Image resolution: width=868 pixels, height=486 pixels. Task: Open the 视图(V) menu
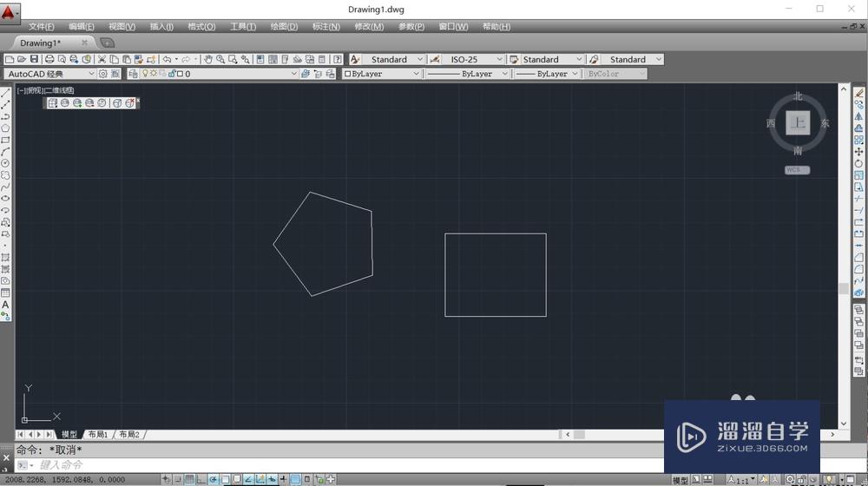[x=122, y=27]
